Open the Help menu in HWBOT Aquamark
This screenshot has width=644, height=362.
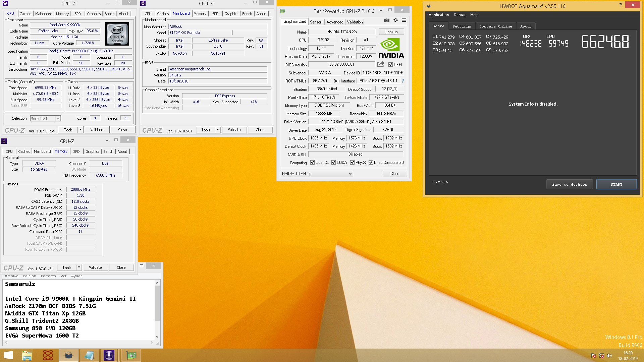[474, 15]
